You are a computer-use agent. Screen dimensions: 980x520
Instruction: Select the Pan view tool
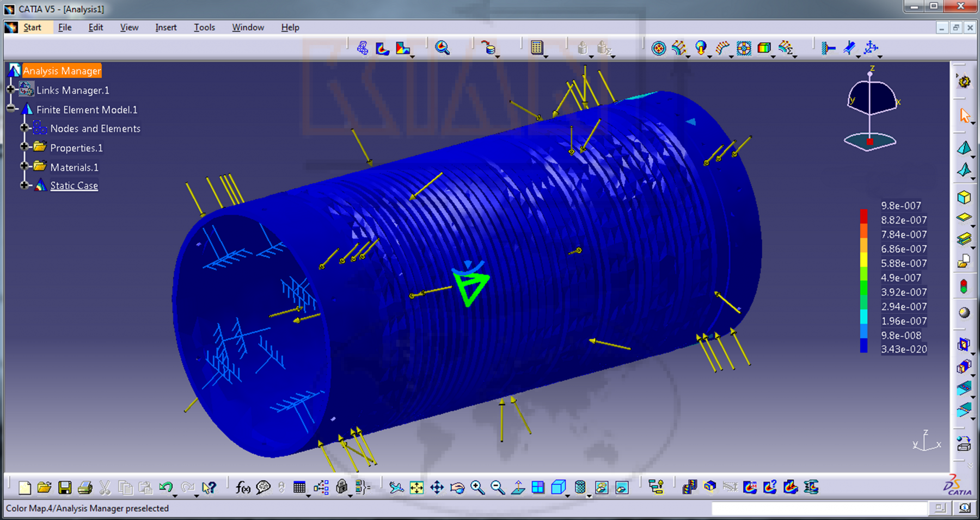click(437, 487)
